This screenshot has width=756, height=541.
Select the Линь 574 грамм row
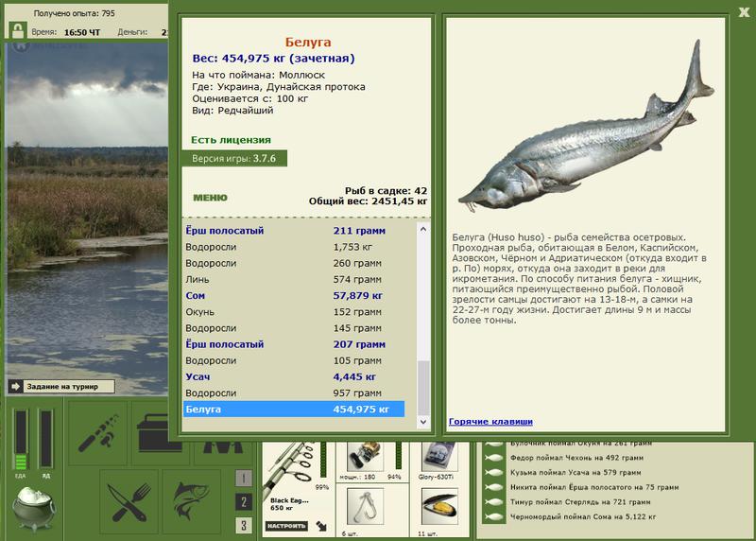tap(294, 279)
